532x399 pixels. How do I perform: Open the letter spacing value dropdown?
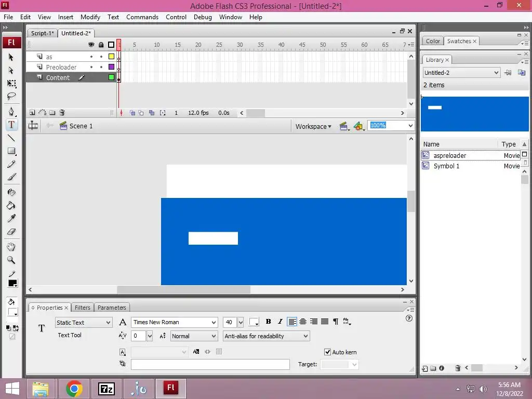click(150, 336)
